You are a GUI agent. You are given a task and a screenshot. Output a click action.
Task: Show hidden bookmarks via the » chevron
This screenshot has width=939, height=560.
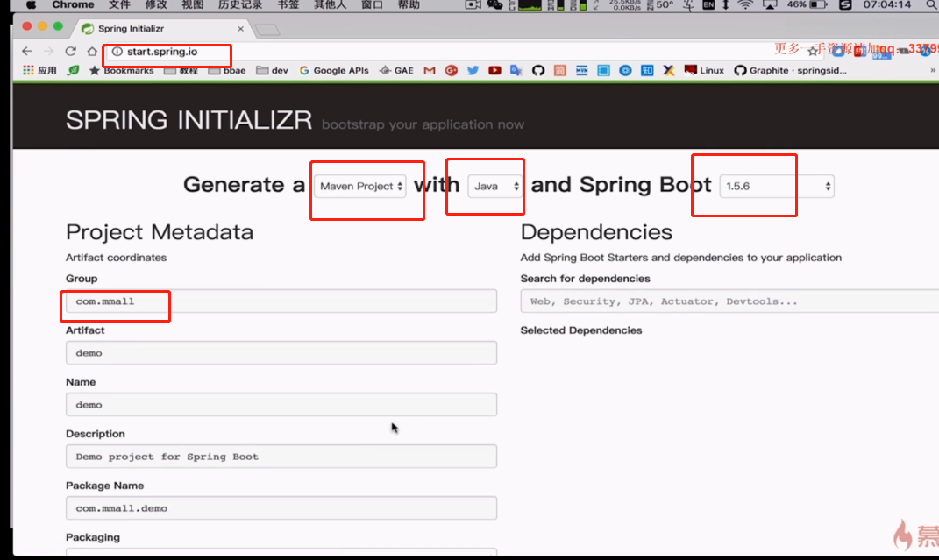[932, 71]
